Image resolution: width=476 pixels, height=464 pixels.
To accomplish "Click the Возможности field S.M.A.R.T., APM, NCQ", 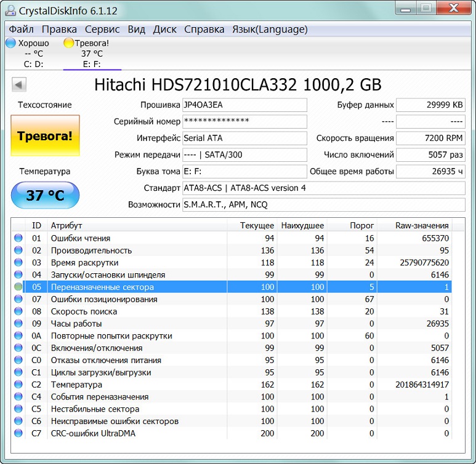I will coord(324,205).
